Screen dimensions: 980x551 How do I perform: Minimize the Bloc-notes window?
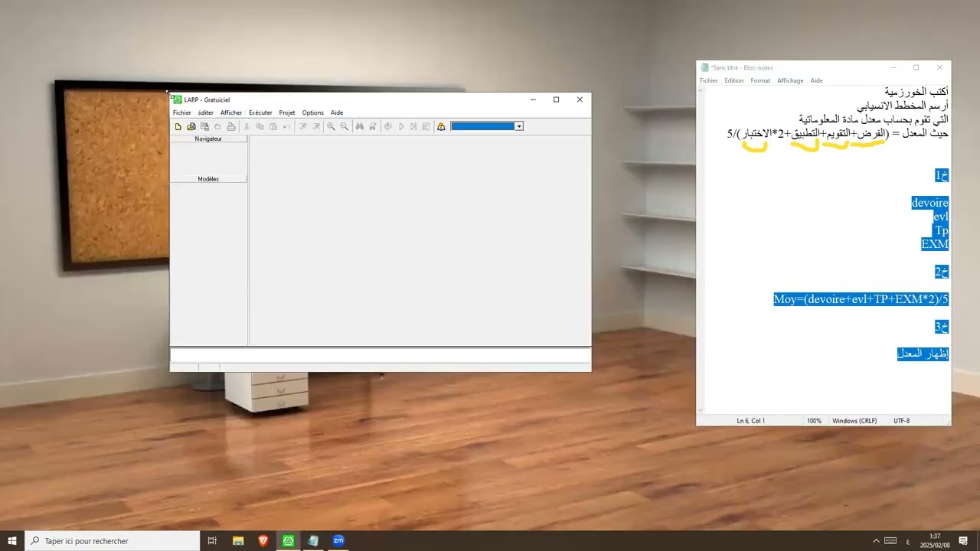pyautogui.click(x=893, y=67)
